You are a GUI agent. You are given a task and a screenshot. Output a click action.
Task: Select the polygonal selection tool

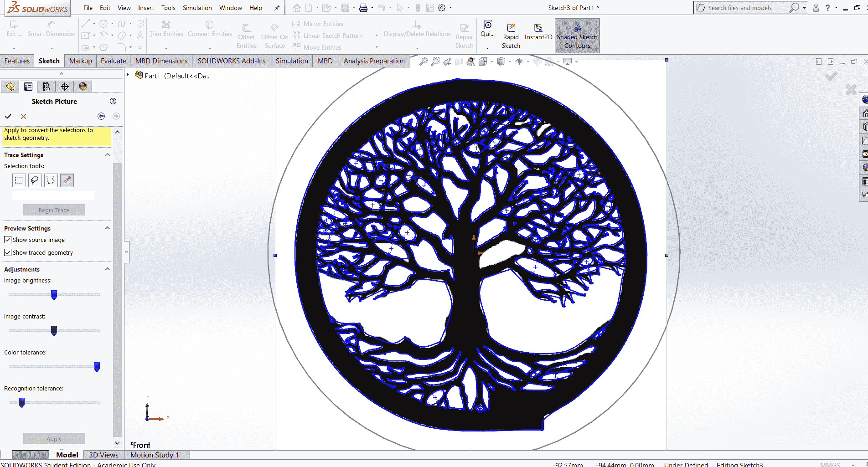coord(51,180)
